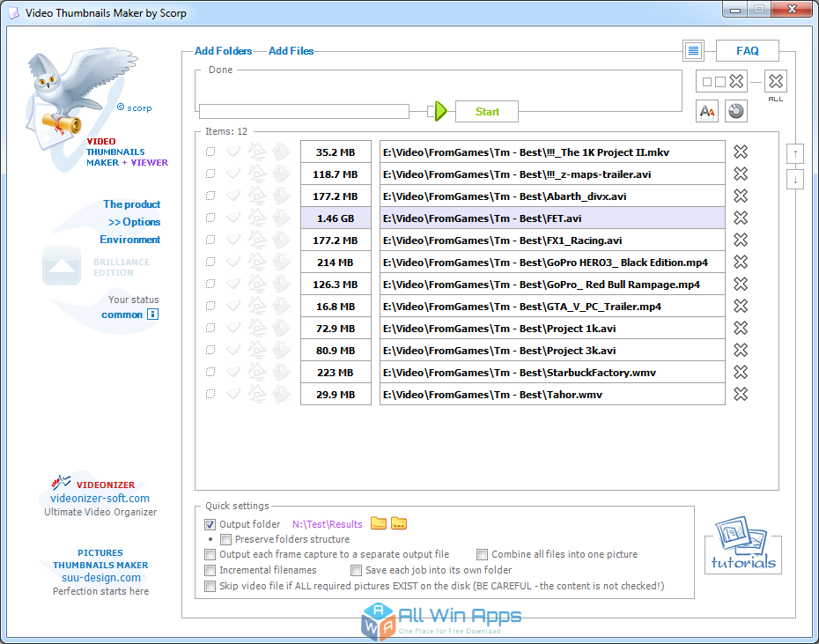
Task: Click the 16.8 MB size cell
Action: tap(336, 307)
